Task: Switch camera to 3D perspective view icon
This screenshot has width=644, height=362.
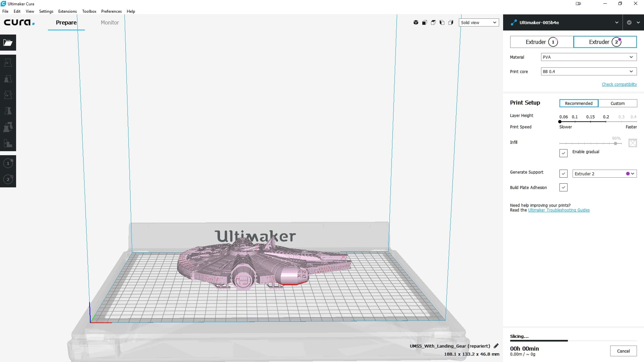Action: [x=416, y=22]
